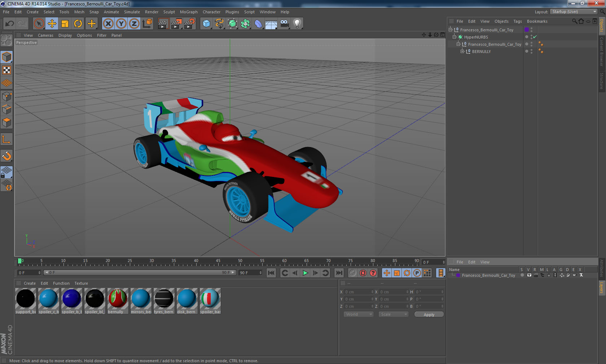Add a Camera object icon
Screen dimensions: 606x364
(284, 24)
